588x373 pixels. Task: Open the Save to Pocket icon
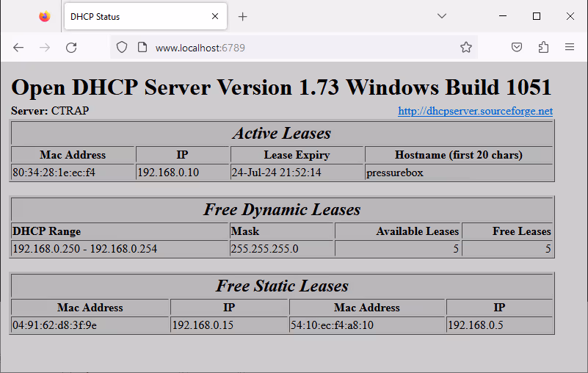tap(517, 47)
